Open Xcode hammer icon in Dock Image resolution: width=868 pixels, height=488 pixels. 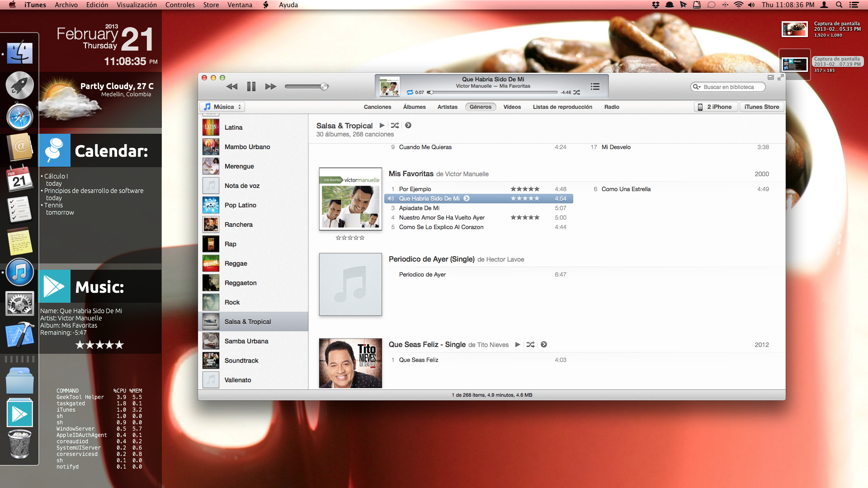tap(19, 335)
